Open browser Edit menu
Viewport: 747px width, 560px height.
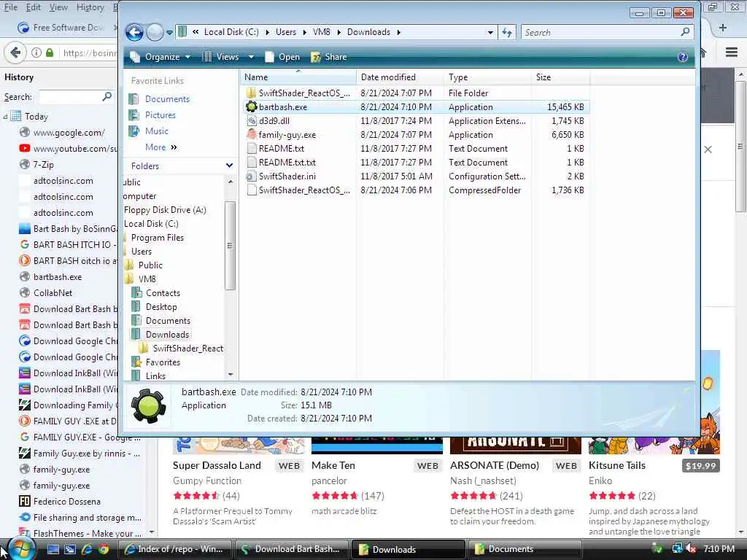[x=33, y=7]
